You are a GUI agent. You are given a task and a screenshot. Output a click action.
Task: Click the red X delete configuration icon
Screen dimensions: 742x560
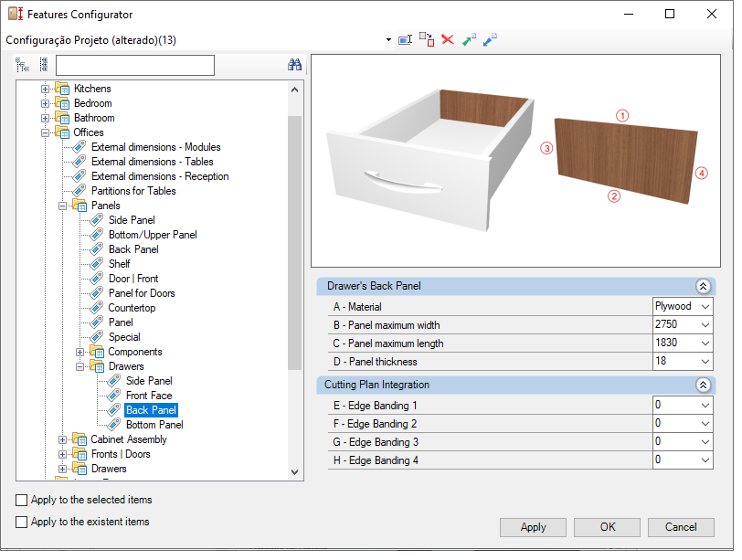pos(448,39)
